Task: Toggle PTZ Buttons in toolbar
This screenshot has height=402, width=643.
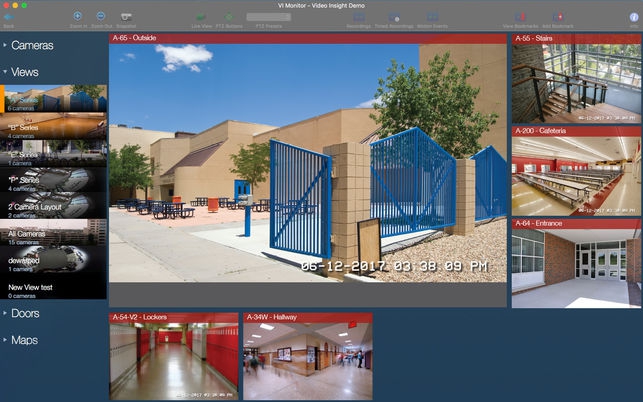Action: point(229,17)
